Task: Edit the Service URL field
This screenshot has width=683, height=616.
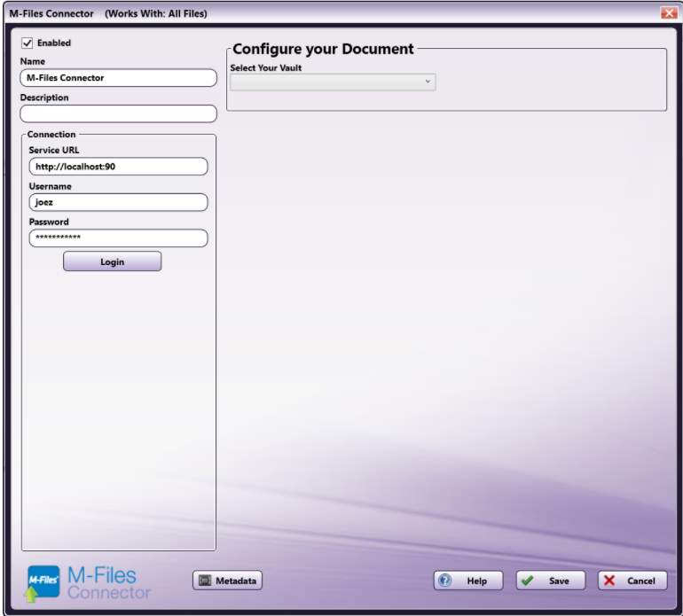Action: (119, 167)
